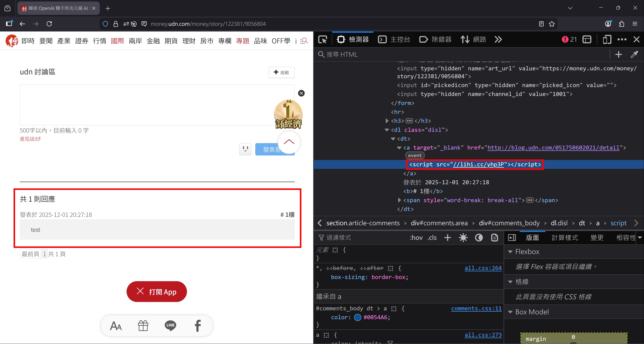644x344 pixels.
Task: Select the 計算樣式 Computed sidebar tab
Action: [x=565, y=238]
